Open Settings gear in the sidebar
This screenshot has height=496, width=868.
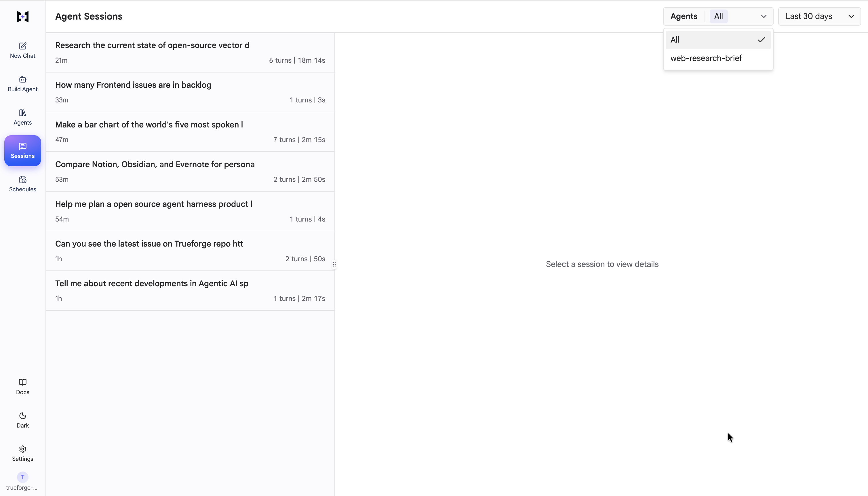22,454
